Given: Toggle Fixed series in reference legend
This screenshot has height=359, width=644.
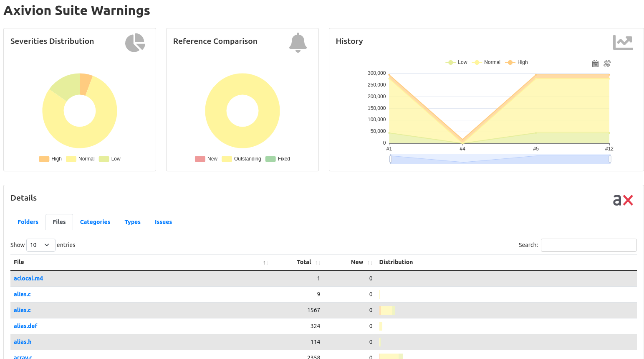Looking at the screenshot, I should pyautogui.click(x=278, y=159).
